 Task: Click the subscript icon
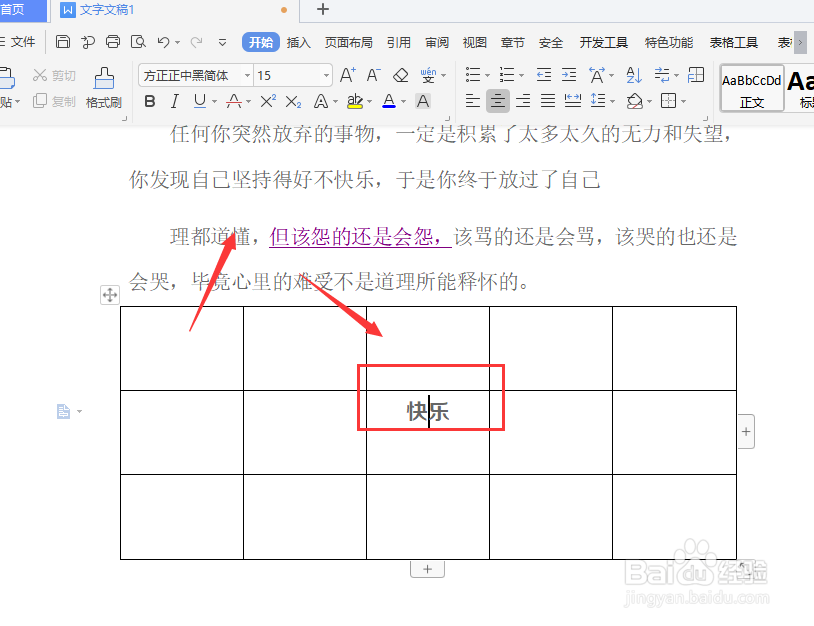(292, 101)
